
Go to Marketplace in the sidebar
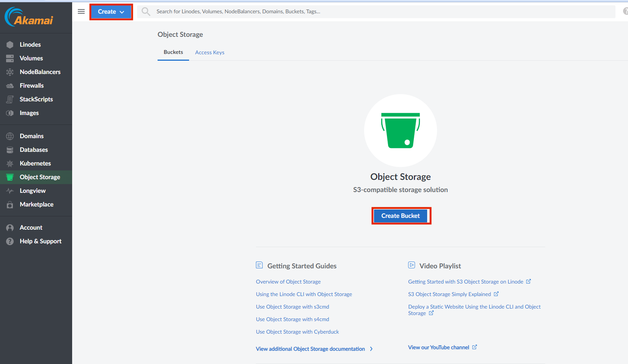(x=36, y=204)
